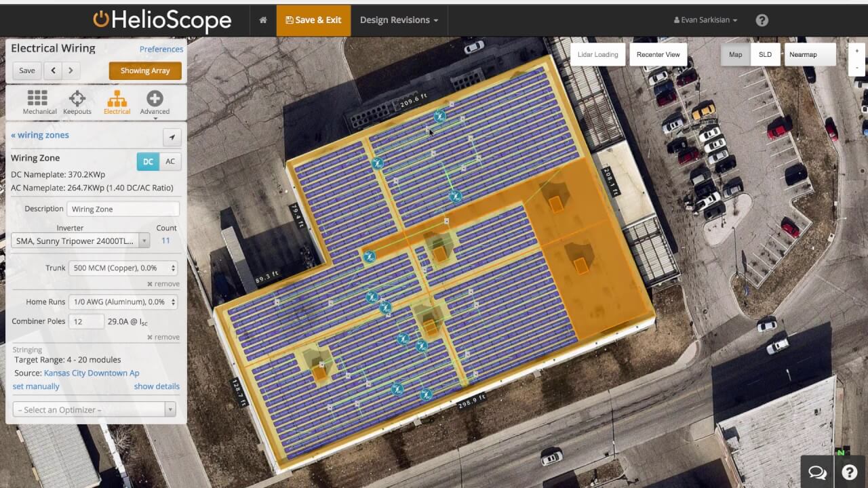Switch map view to SLD
Screen dimensions: 868x488
765,54
